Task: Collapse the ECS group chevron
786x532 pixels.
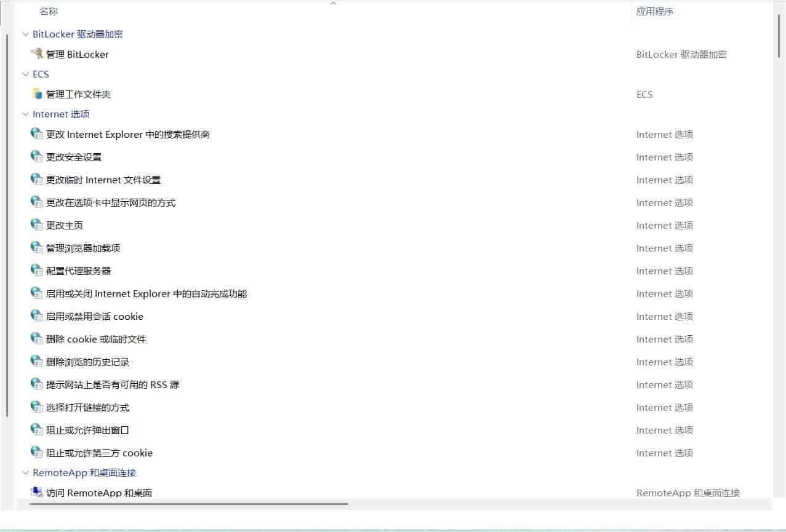Action: click(x=25, y=74)
